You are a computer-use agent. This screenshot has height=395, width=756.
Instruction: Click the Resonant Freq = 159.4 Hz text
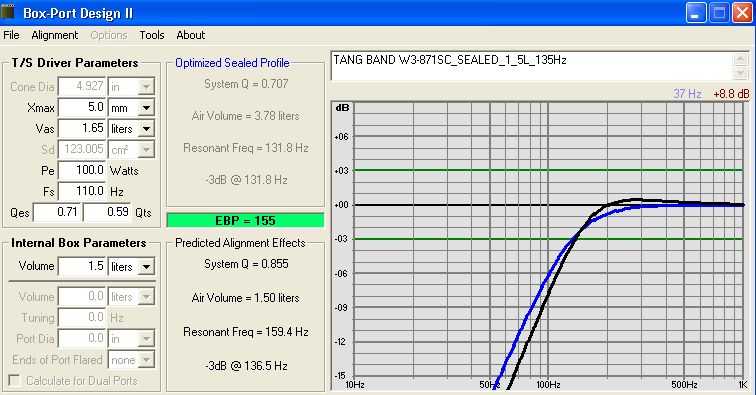tap(245, 332)
